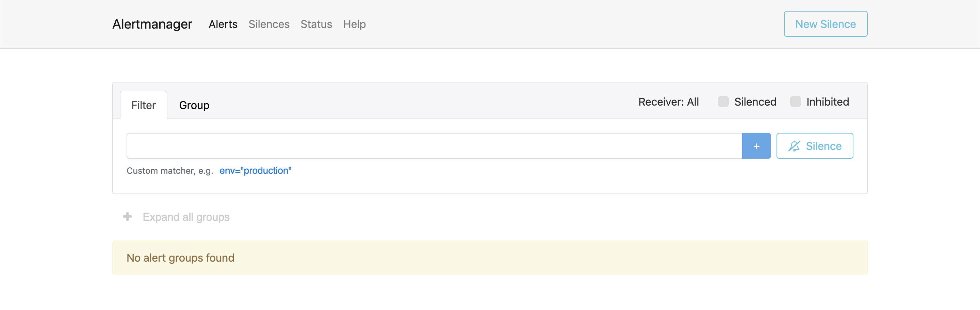Click the crossed-out bell icon

(x=794, y=146)
